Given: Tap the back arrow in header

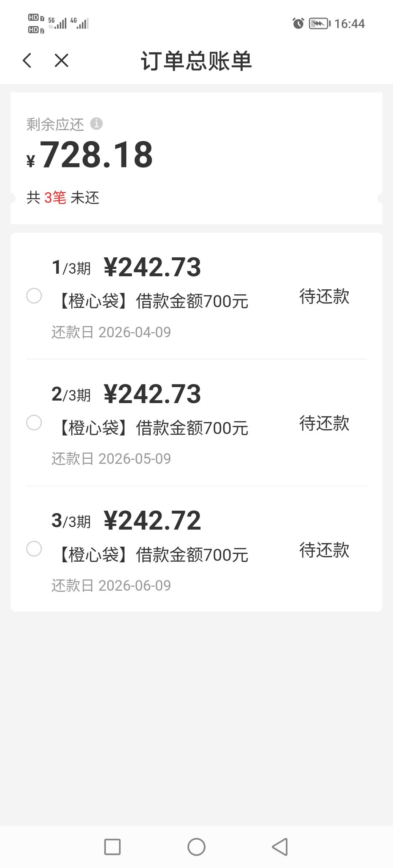Looking at the screenshot, I should (27, 60).
